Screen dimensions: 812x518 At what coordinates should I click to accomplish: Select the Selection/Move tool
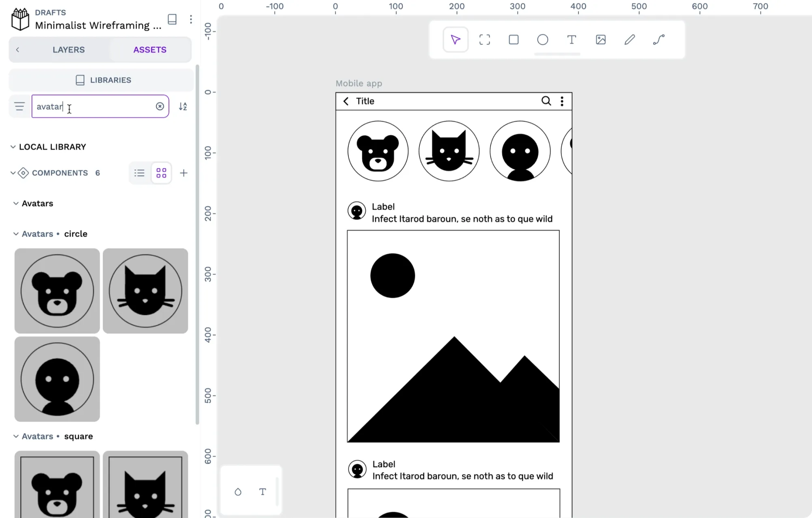455,40
